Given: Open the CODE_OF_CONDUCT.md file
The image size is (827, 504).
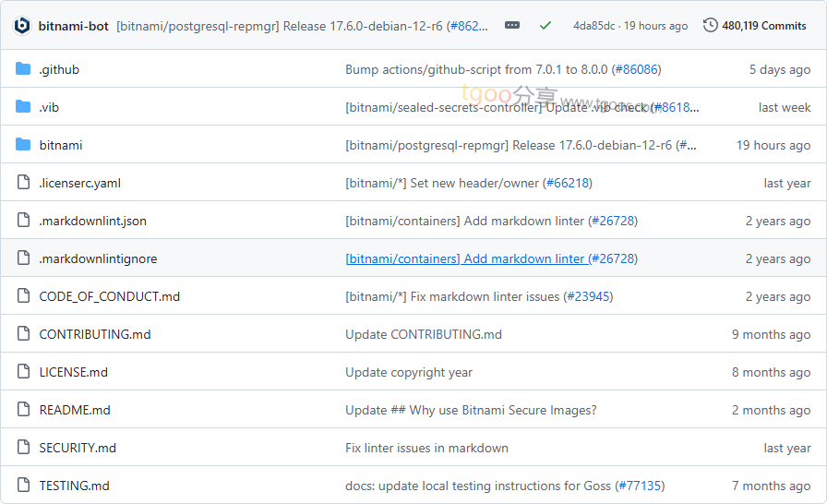Looking at the screenshot, I should pos(110,296).
